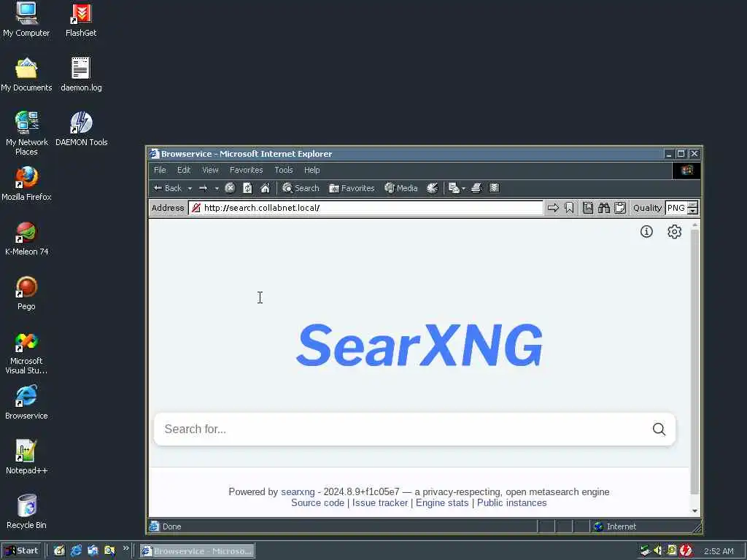Image resolution: width=747 pixels, height=560 pixels.
Task: Open the Engine stats link
Action: [442, 503]
